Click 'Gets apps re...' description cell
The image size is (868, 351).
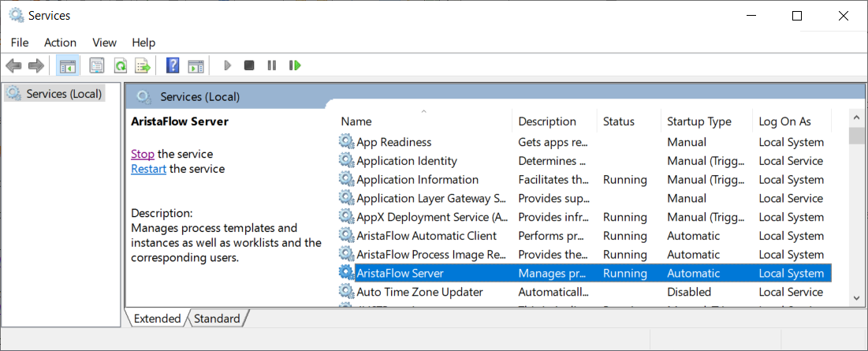click(x=553, y=142)
